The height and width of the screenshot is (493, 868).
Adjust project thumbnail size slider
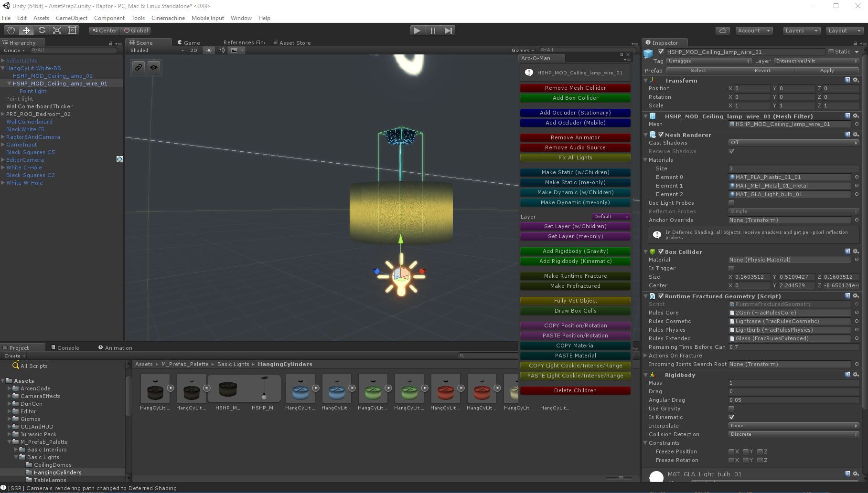621,478
